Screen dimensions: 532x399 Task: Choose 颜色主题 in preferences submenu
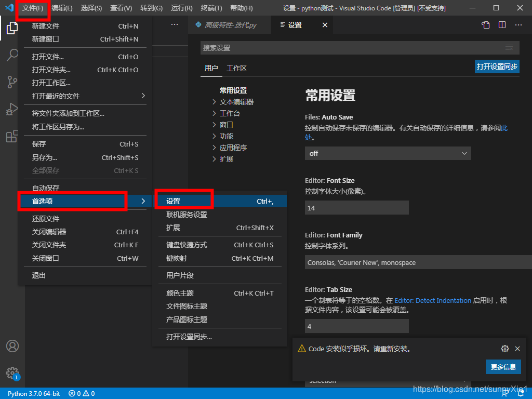pyautogui.click(x=220, y=293)
